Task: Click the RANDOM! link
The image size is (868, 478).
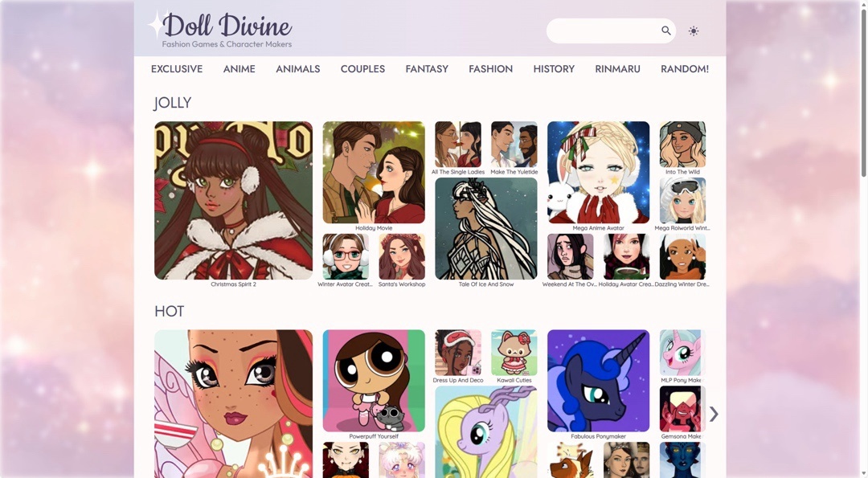Action: (685, 69)
